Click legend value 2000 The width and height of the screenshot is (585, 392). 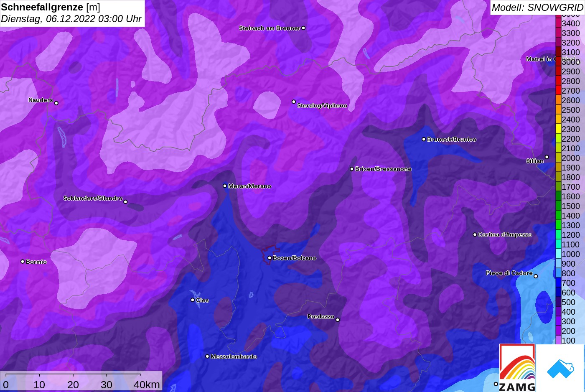click(571, 158)
